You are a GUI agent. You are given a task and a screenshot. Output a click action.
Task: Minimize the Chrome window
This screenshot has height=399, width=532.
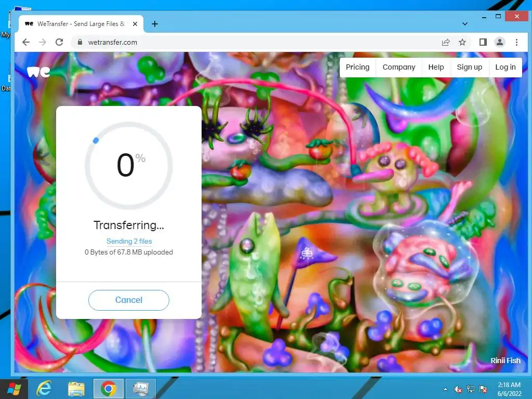pyautogui.click(x=484, y=17)
